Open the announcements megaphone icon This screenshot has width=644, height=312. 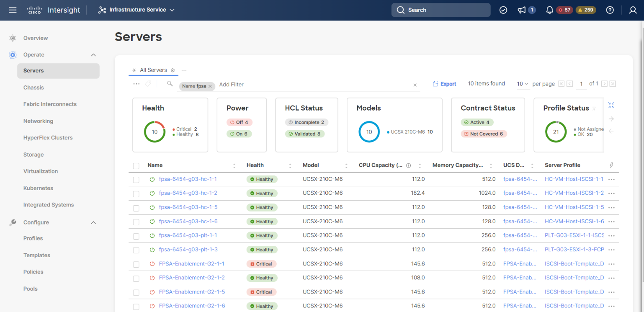(521, 10)
